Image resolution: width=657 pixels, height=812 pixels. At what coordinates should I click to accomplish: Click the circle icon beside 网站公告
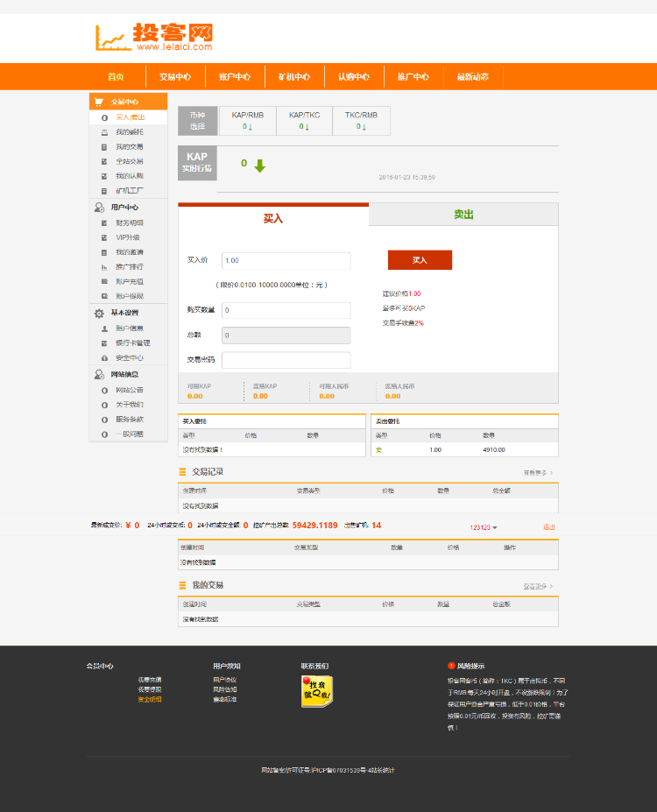pyautogui.click(x=104, y=391)
